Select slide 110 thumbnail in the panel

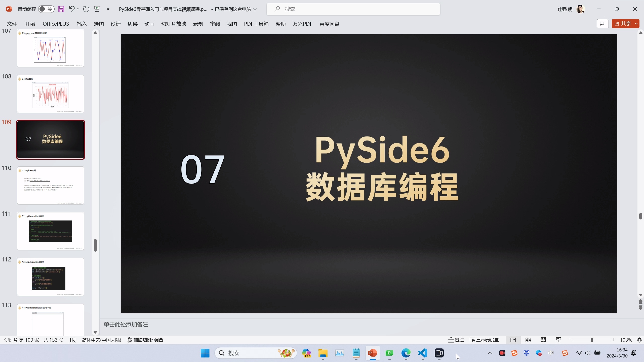pyautogui.click(x=50, y=185)
